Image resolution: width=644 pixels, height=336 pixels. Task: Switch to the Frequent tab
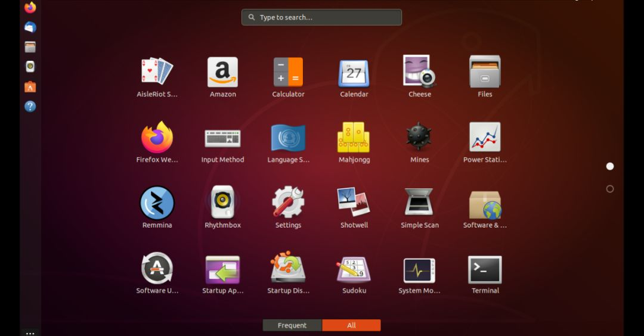coord(292,325)
